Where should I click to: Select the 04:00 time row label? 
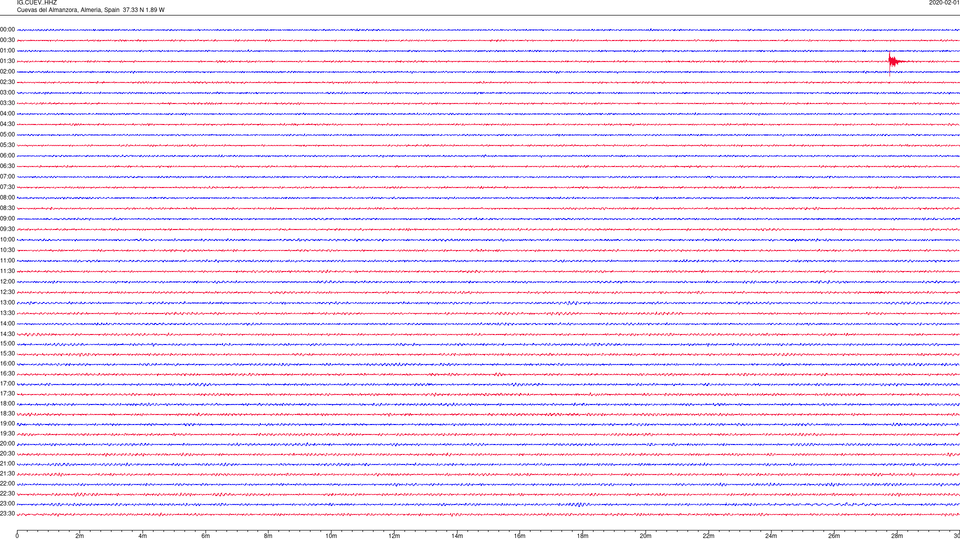pyautogui.click(x=7, y=114)
